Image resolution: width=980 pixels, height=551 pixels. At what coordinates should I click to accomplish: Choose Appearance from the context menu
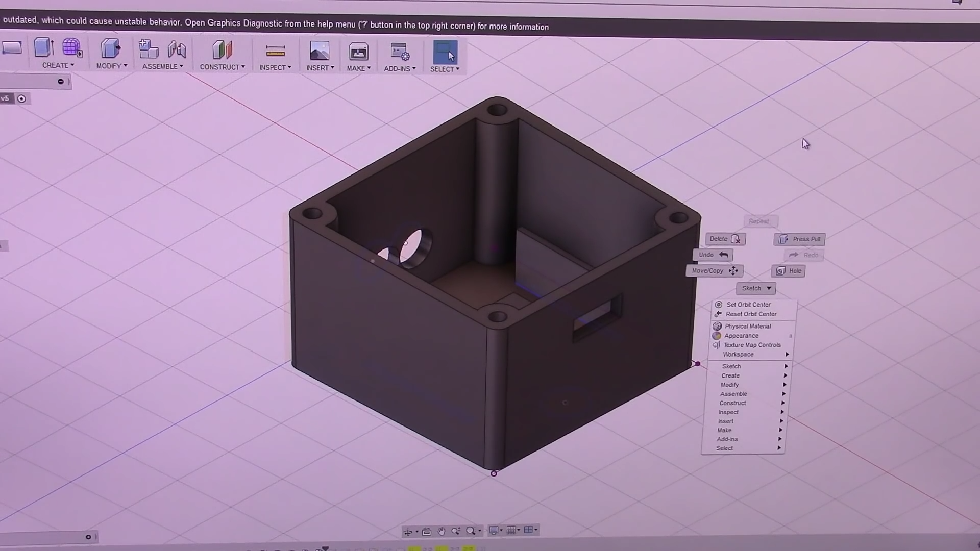[741, 336]
